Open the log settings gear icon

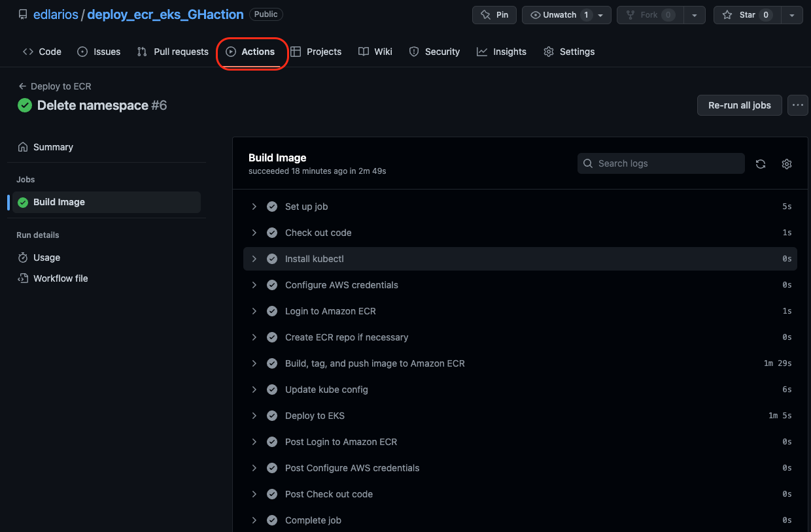click(787, 163)
